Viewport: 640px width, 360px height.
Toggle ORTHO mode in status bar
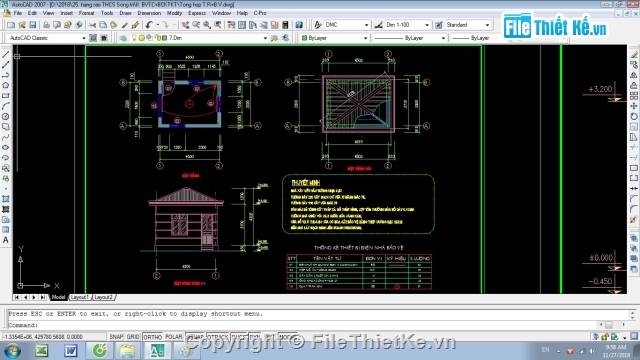[153, 337]
